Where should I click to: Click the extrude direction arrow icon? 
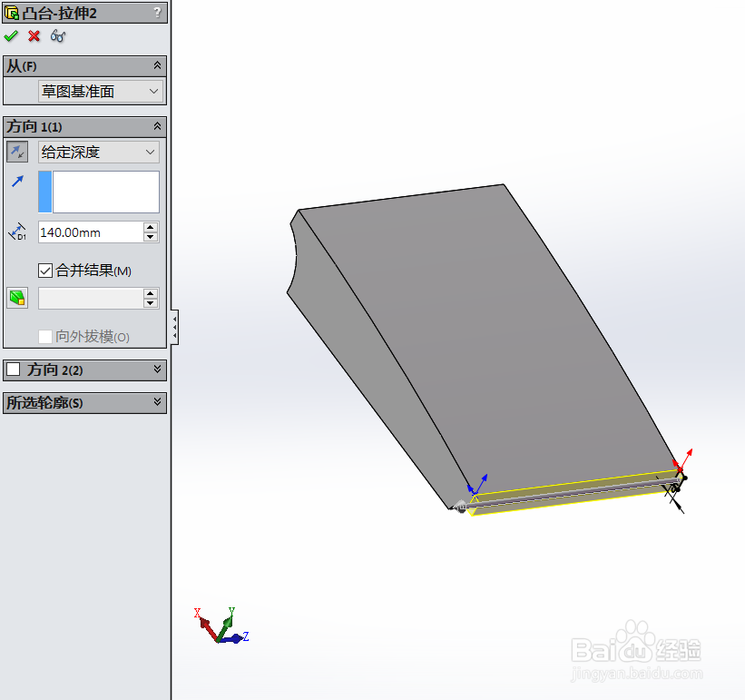(x=17, y=181)
